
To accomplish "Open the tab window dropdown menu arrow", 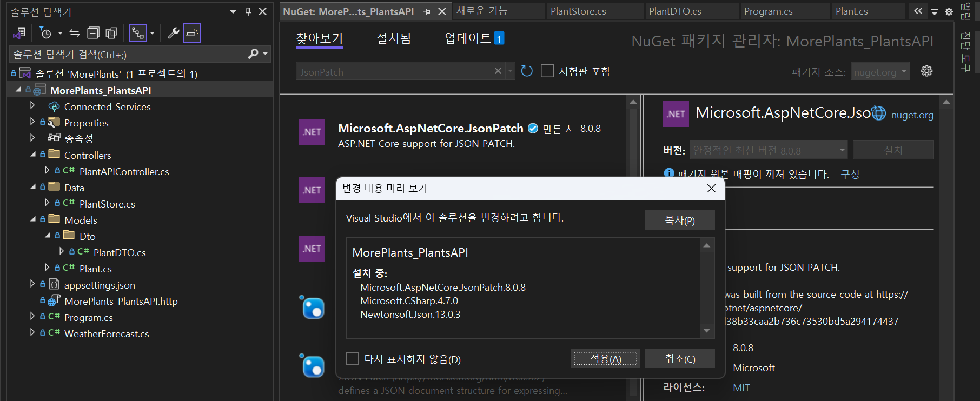I will tap(934, 12).
